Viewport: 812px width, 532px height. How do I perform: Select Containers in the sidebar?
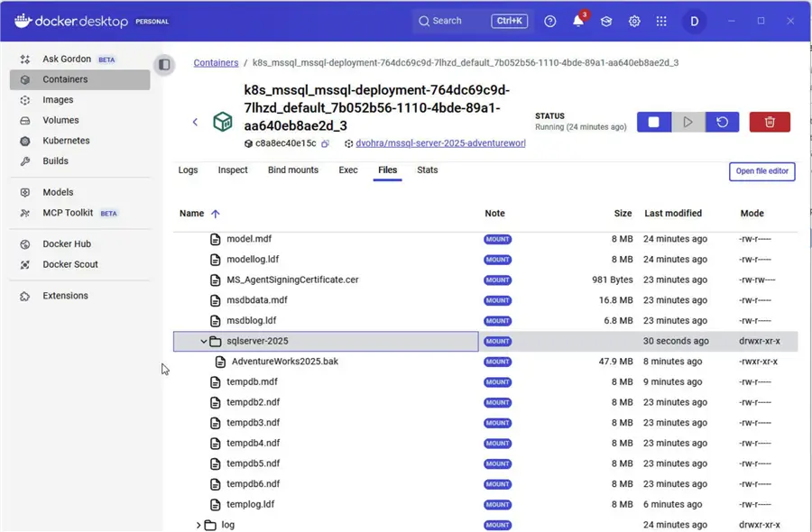tap(79, 79)
